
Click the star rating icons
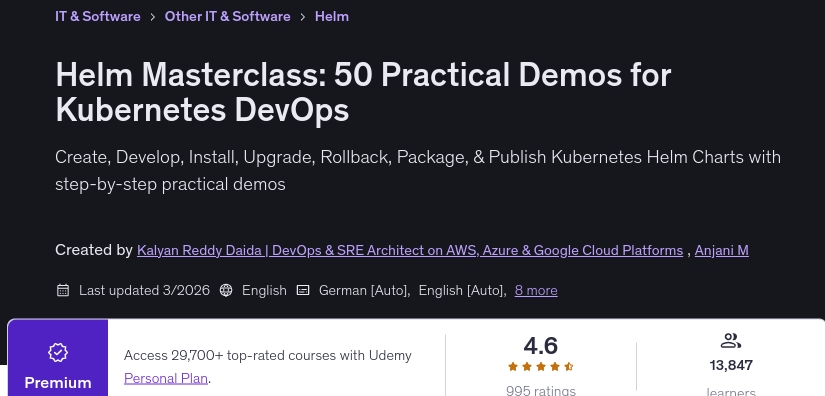(540, 367)
